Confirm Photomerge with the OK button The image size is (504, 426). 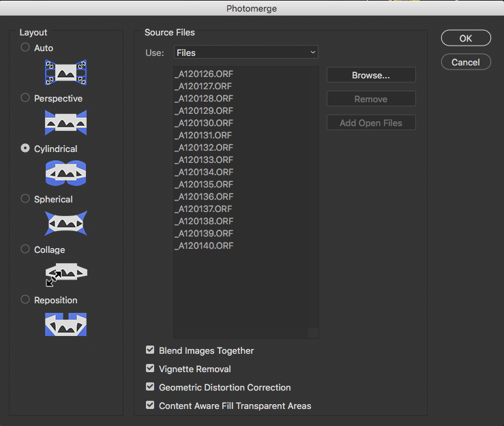(466, 38)
